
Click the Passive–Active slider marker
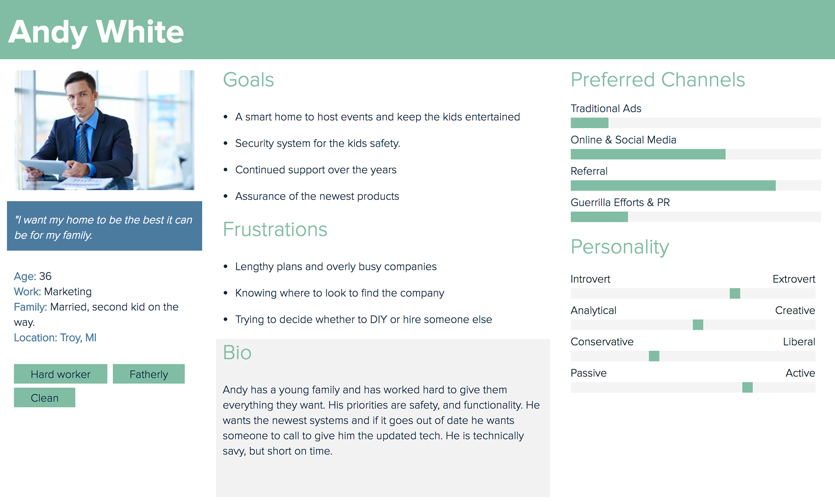(748, 387)
